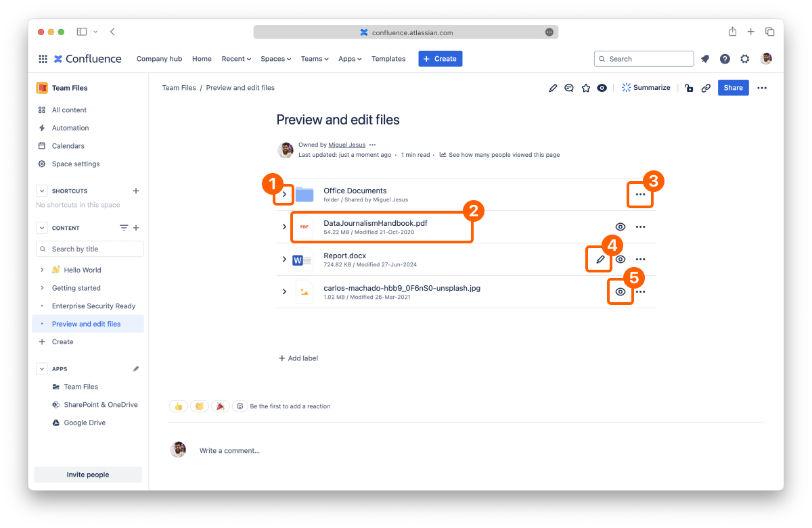Click the blue Share button
The image size is (812, 528).
tap(733, 88)
